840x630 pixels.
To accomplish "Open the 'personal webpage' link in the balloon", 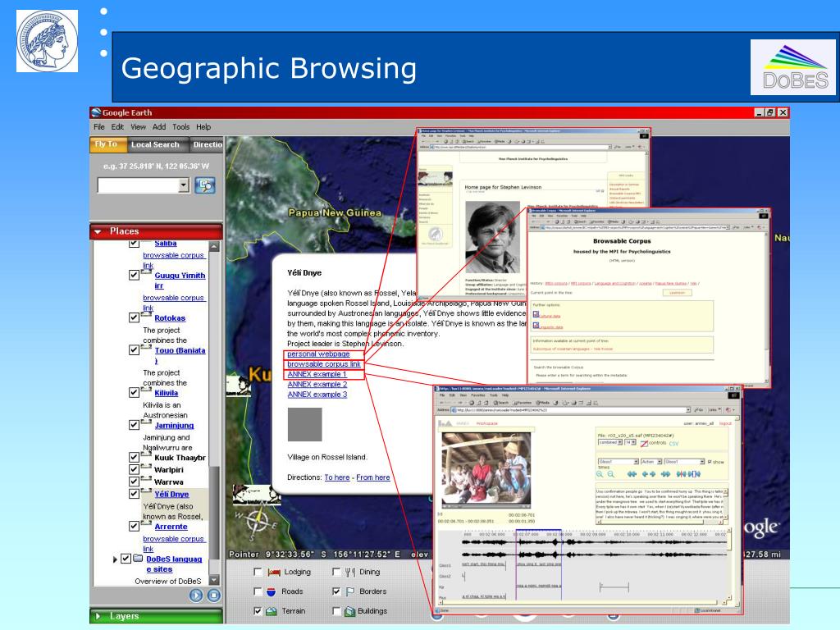I will (x=318, y=354).
